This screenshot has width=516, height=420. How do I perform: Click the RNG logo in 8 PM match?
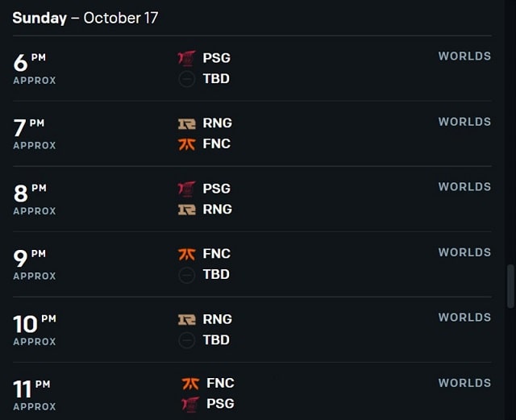point(186,210)
